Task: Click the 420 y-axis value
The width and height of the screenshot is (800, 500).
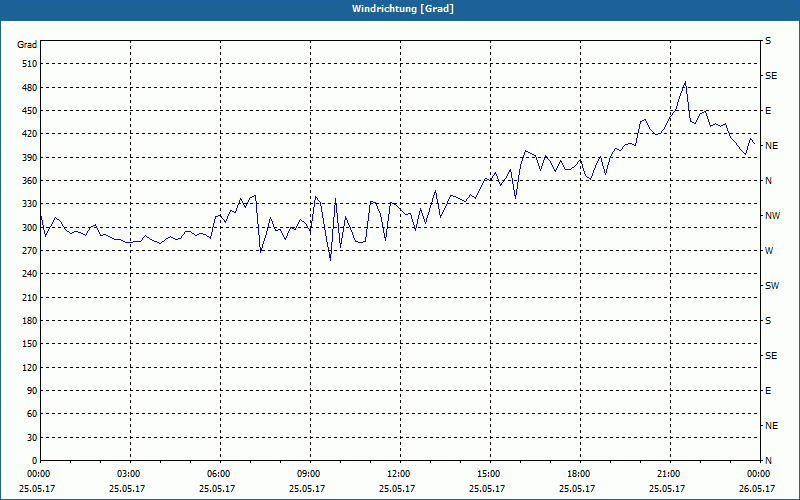Action: click(30, 134)
